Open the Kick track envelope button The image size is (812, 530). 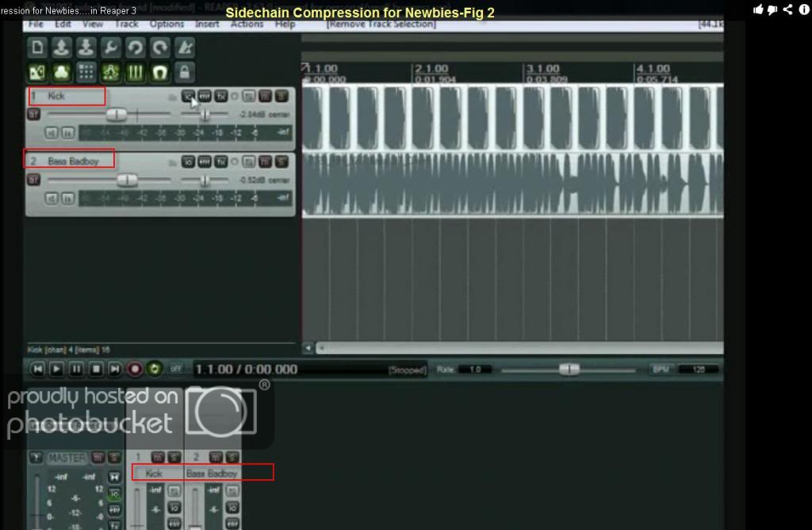tap(205, 96)
